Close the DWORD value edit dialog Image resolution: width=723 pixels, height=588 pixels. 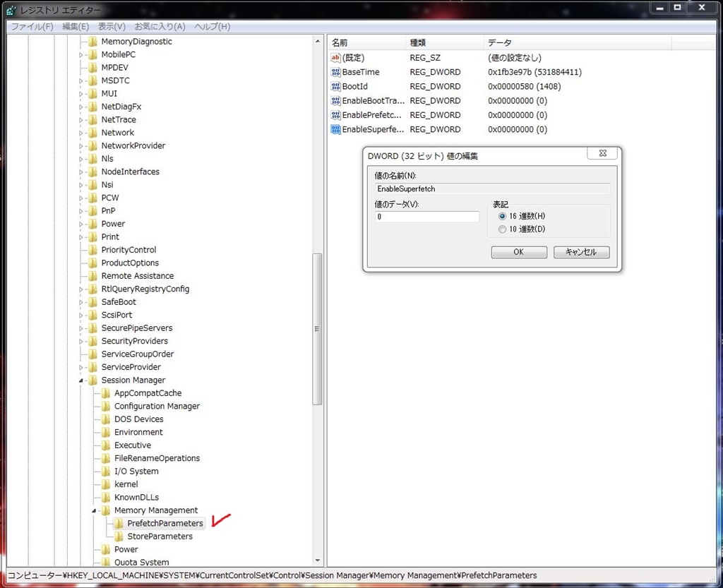click(x=602, y=153)
